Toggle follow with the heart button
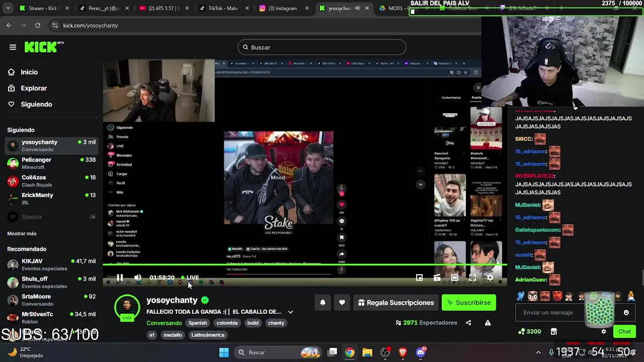 tap(342, 303)
